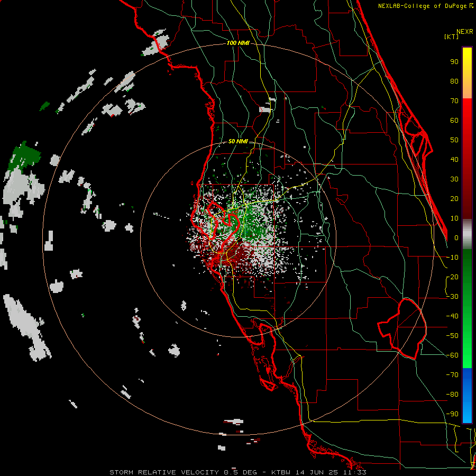Click the positive 70 value on the velocity scale
Image resolution: width=476 pixels, height=476 pixels.
[x=454, y=101]
